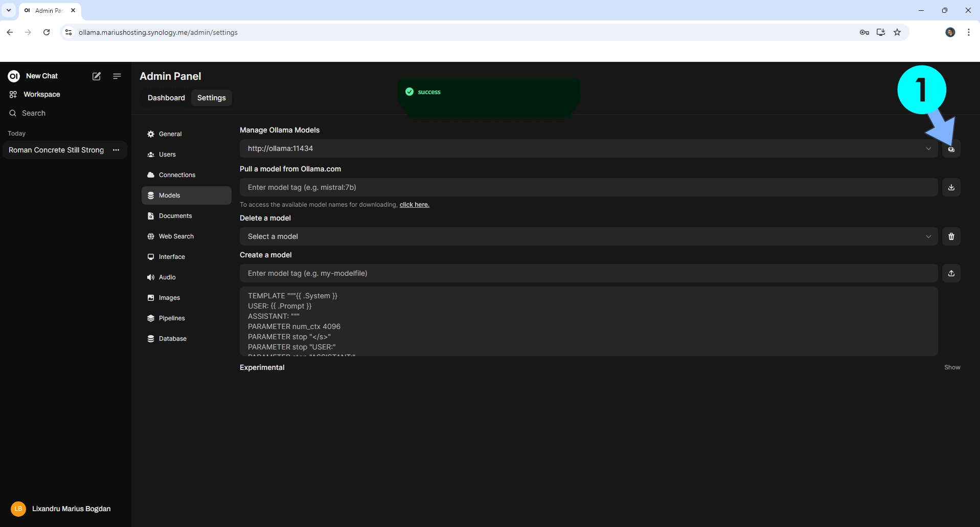Open General settings

186,134
